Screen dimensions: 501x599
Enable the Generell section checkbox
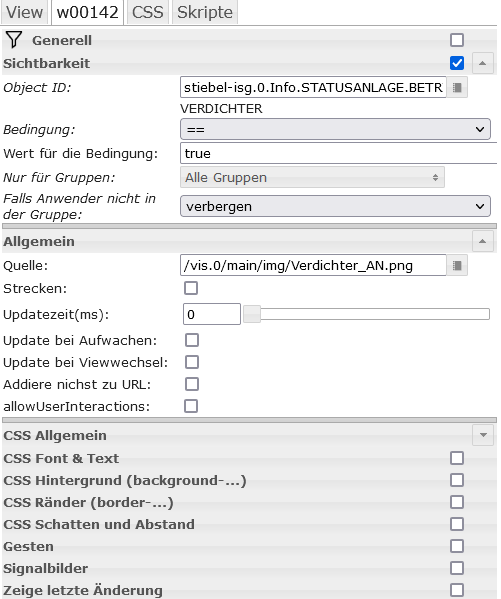(457, 40)
